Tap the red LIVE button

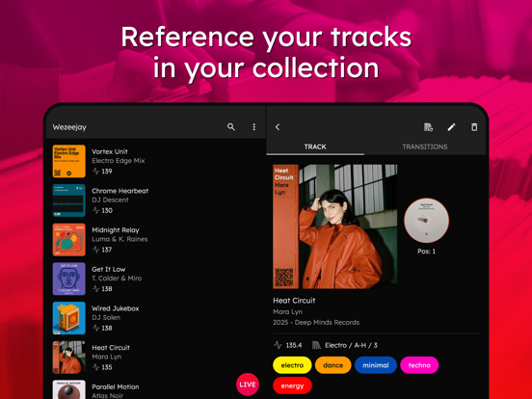point(248,385)
